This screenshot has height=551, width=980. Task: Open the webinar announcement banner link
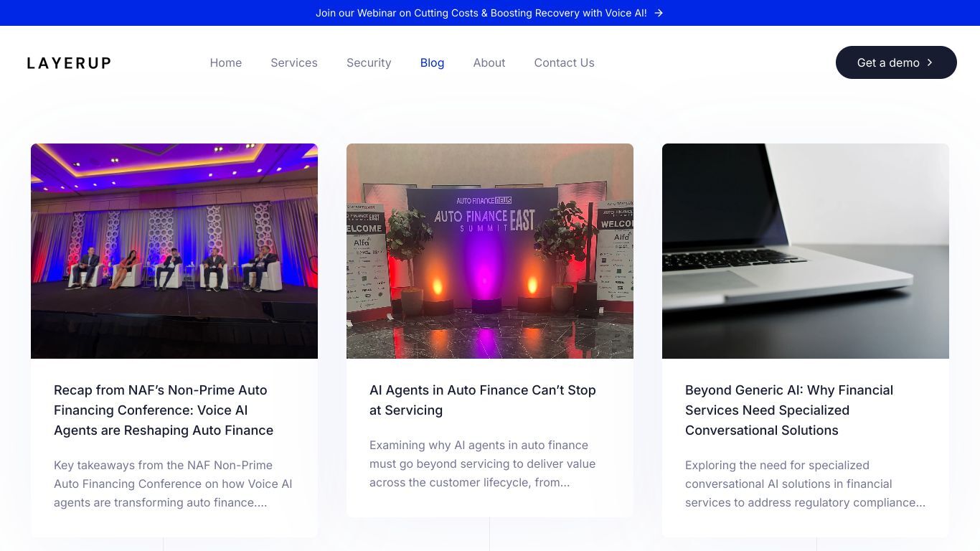click(x=490, y=13)
